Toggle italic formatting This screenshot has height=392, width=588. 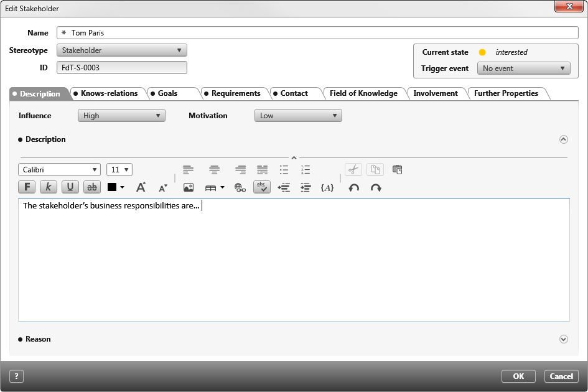coord(48,187)
